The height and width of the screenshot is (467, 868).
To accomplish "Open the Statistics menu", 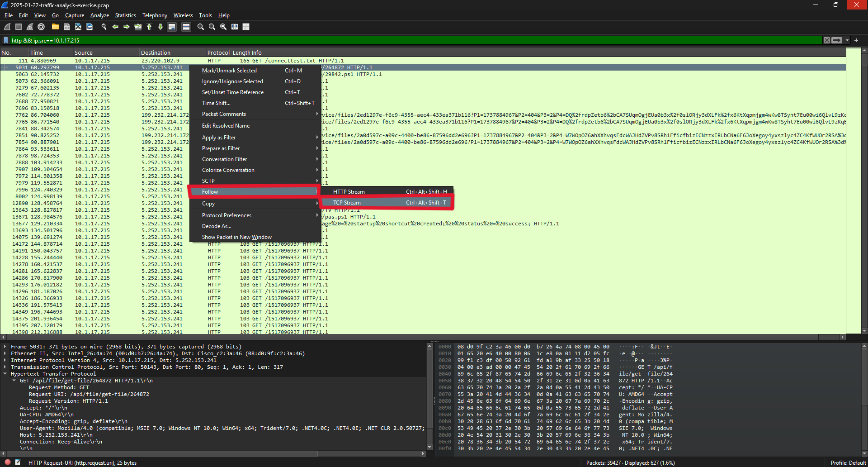I will point(125,15).
